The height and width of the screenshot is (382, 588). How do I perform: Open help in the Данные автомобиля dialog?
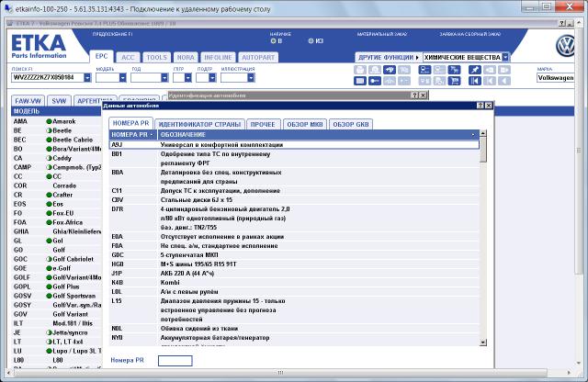[481, 106]
